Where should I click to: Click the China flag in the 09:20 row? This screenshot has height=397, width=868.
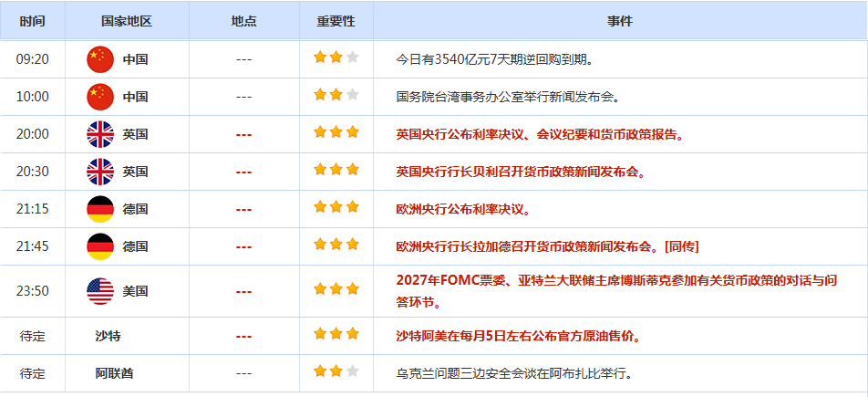[100, 59]
